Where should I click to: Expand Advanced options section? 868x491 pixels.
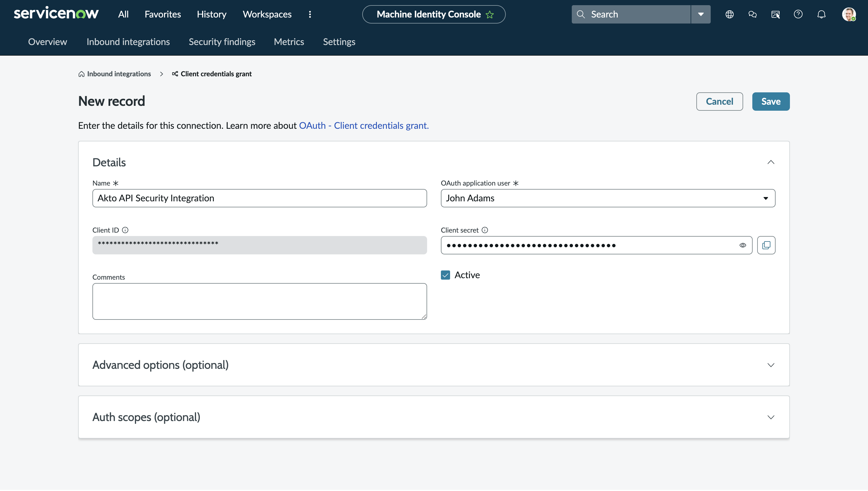click(x=770, y=365)
